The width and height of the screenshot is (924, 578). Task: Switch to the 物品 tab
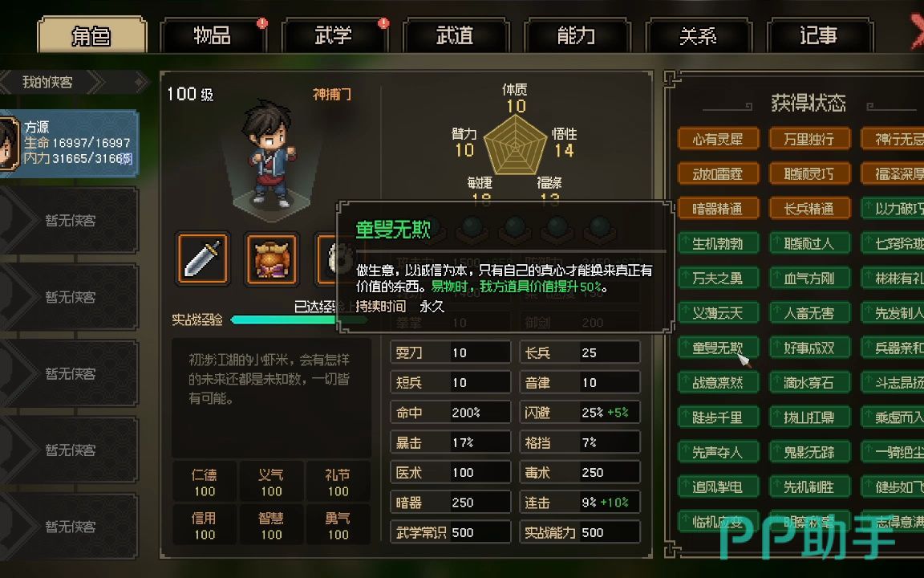[212, 35]
